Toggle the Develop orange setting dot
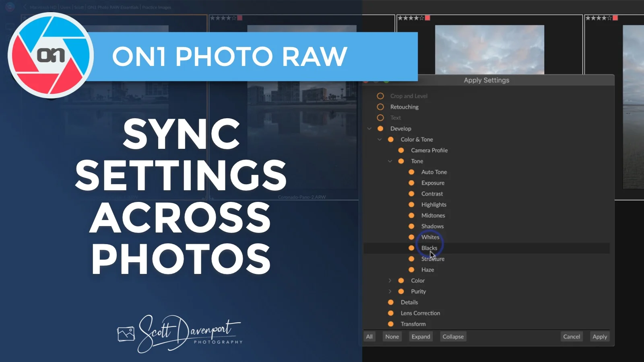This screenshot has width=644, height=362. click(x=380, y=129)
